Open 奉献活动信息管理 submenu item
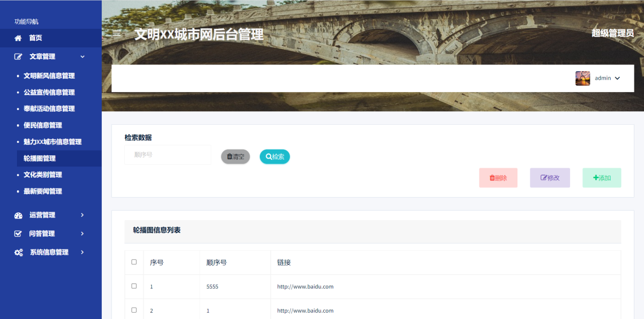Image resolution: width=644 pixels, height=319 pixels. coord(49,109)
